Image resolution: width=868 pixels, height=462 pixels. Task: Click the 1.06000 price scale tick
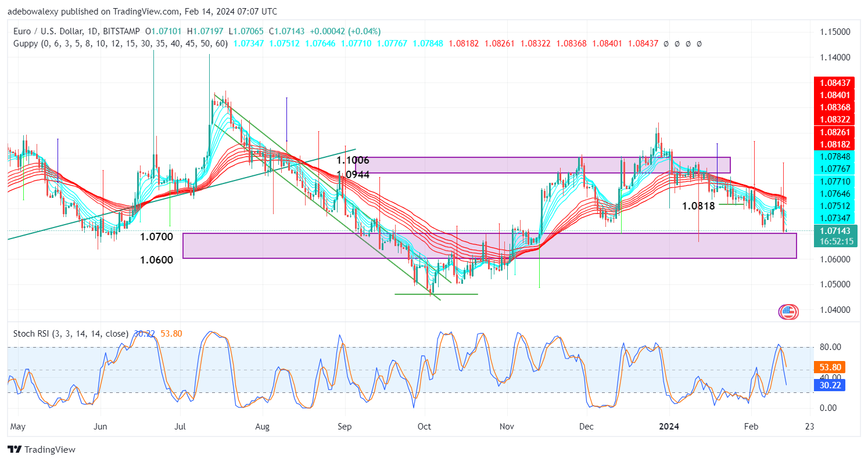coord(835,259)
